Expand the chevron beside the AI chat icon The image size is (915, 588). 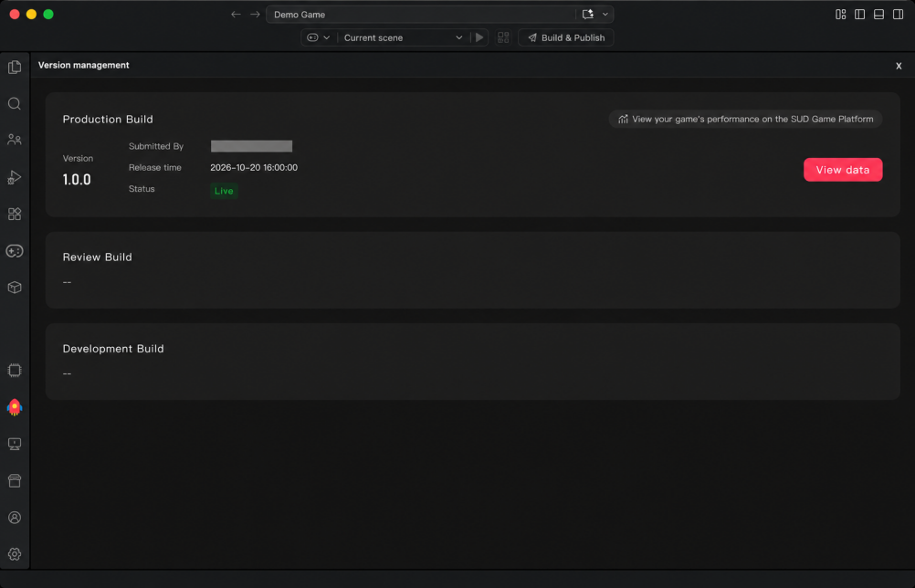point(605,14)
